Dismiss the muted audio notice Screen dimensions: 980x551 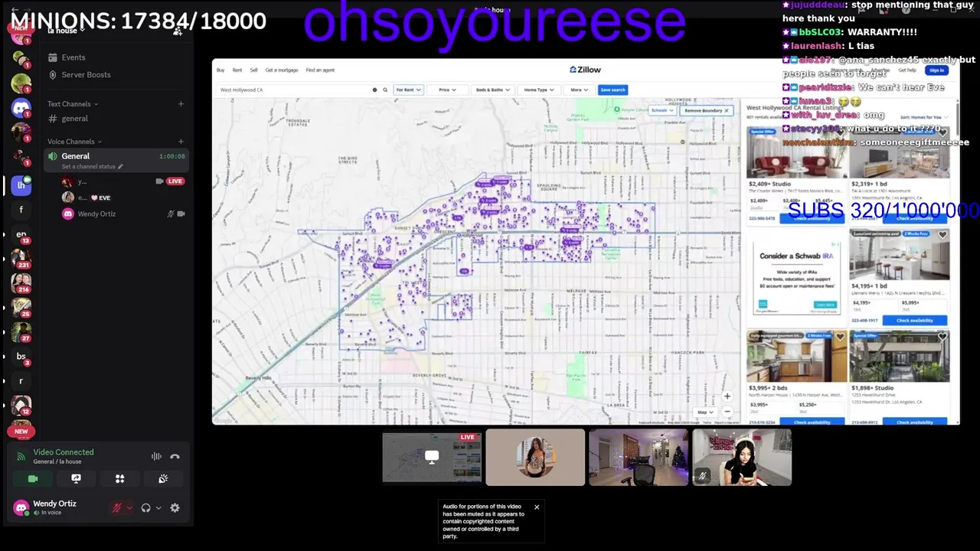click(537, 507)
